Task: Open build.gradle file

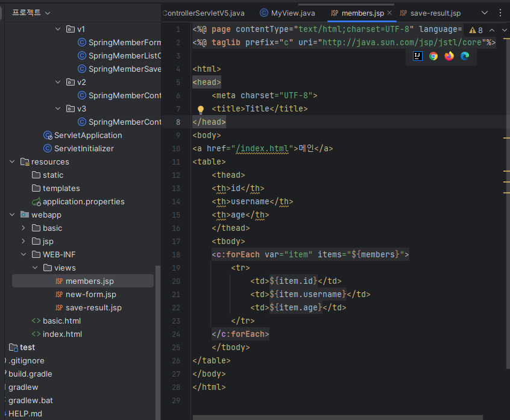Action: coord(28,374)
